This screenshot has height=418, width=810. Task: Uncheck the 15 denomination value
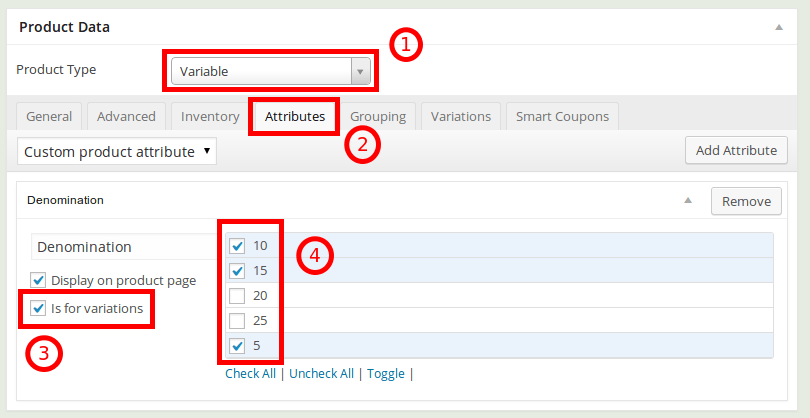[x=237, y=270]
